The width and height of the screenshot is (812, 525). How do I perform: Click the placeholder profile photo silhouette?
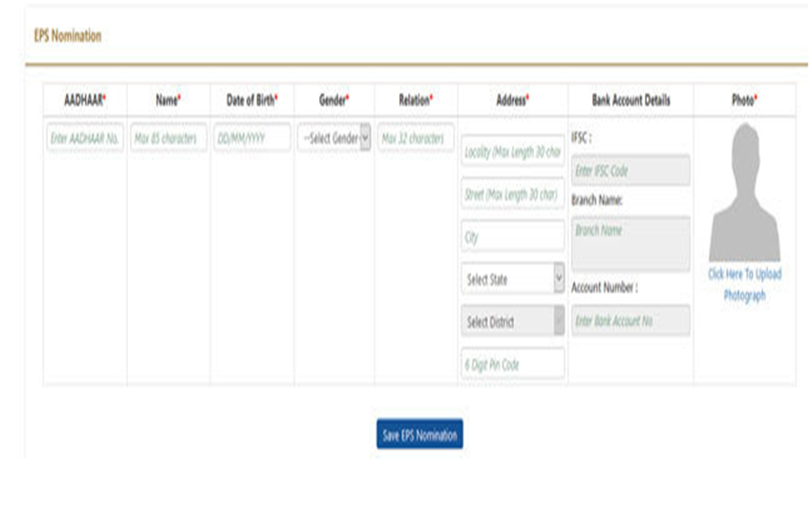[744, 194]
